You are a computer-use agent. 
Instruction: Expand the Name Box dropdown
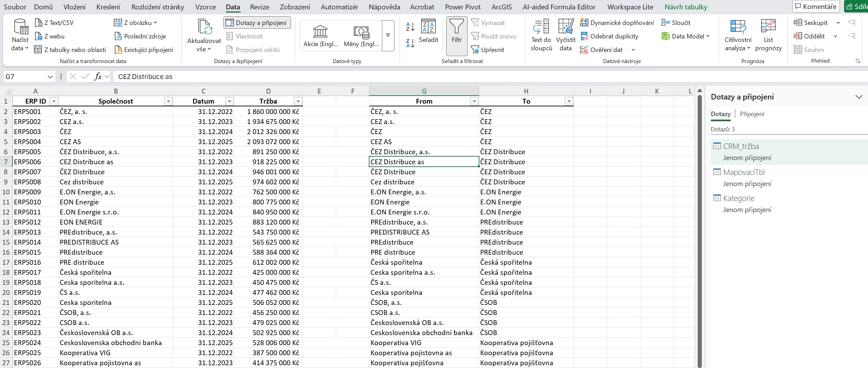[50, 77]
